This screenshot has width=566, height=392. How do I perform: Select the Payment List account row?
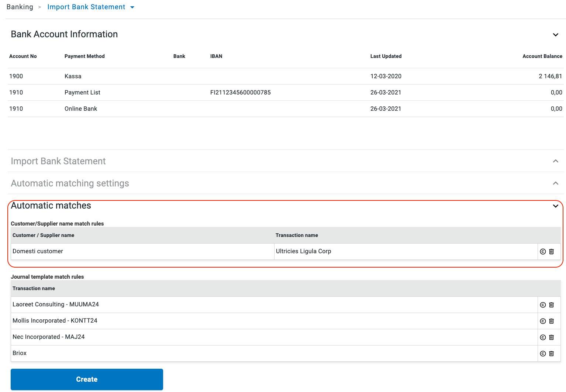(x=82, y=93)
